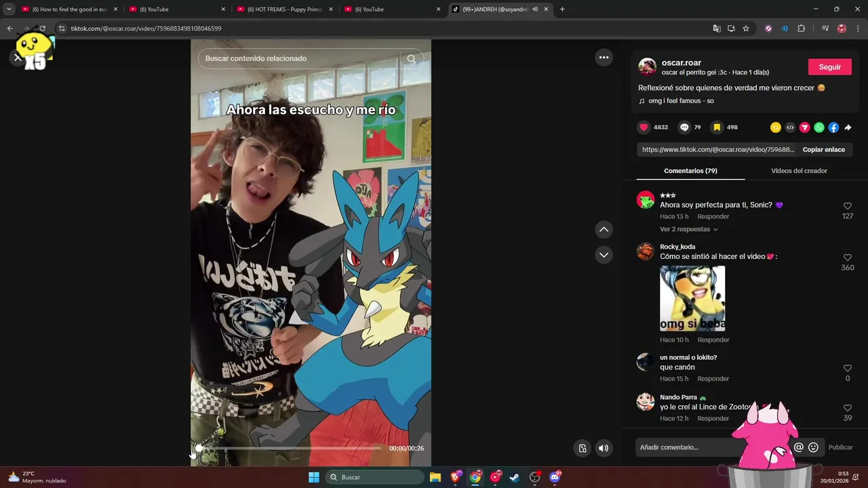Switch to Videos del creador tab
Screen dimensions: 868x488
[799, 171]
